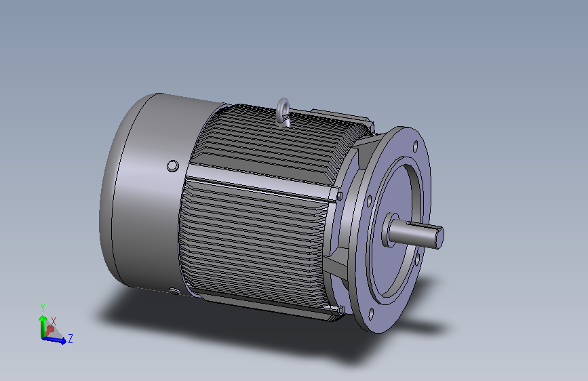Click the blue Z axis arrow on triad
Screen dimensions: 588x381
pyautogui.click(x=55, y=340)
